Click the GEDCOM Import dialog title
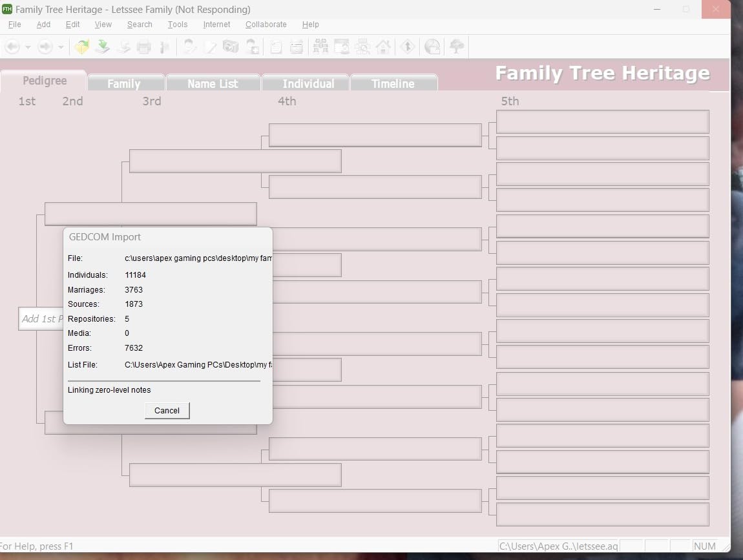The image size is (743, 560). [x=105, y=237]
